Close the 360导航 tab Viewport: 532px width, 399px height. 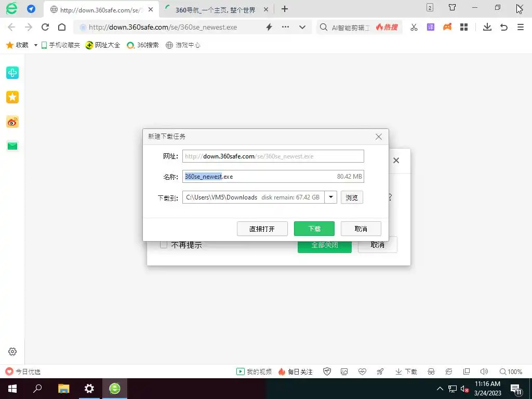pos(266,9)
